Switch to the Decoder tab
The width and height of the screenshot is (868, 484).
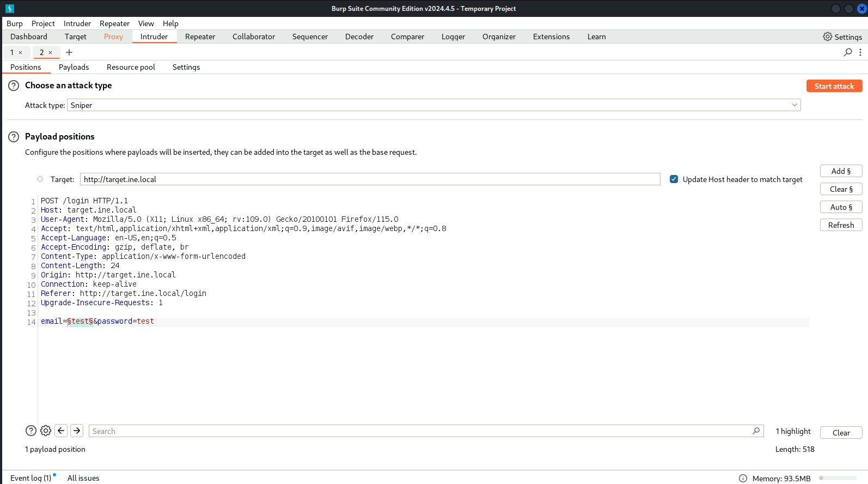point(359,37)
